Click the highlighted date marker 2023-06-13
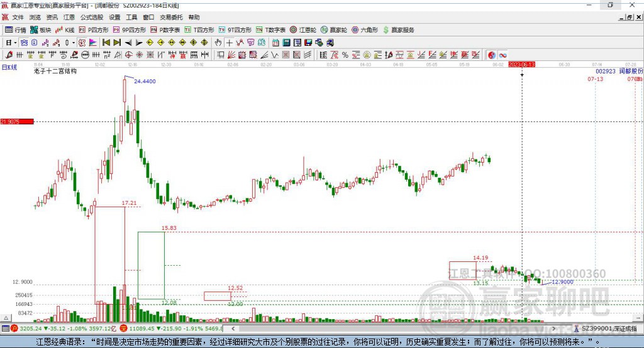Screen dimensions: 644x348 pyautogui.click(x=521, y=65)
